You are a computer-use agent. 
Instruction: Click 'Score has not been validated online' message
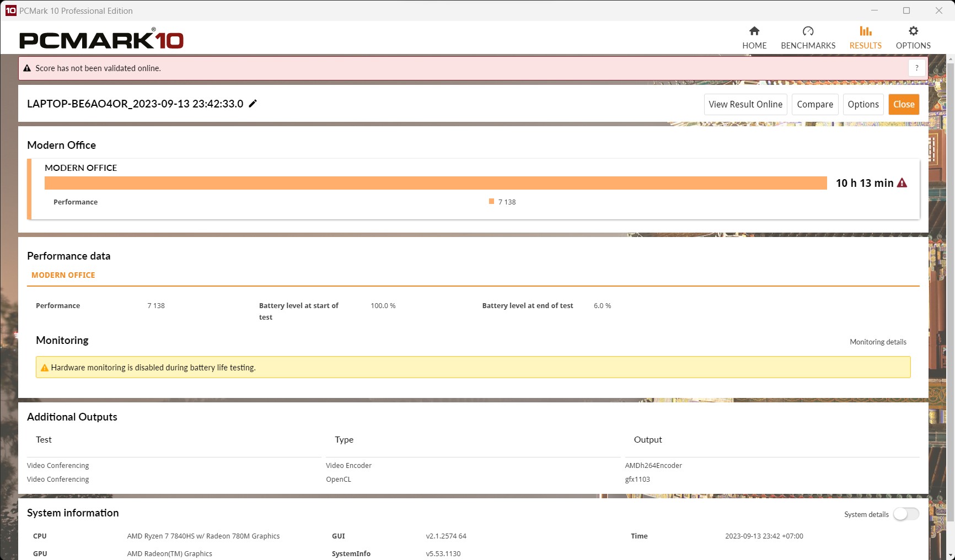tap(98, 68)
